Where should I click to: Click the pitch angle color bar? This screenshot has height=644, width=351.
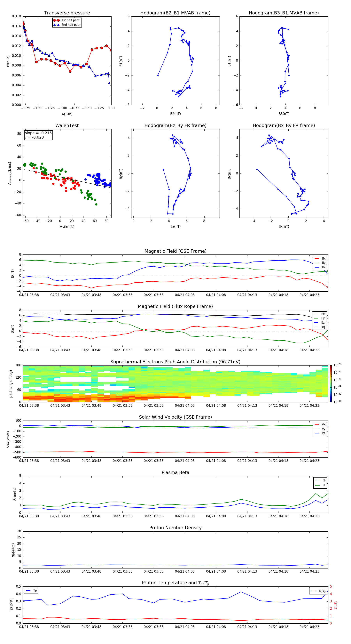point(331,384)
